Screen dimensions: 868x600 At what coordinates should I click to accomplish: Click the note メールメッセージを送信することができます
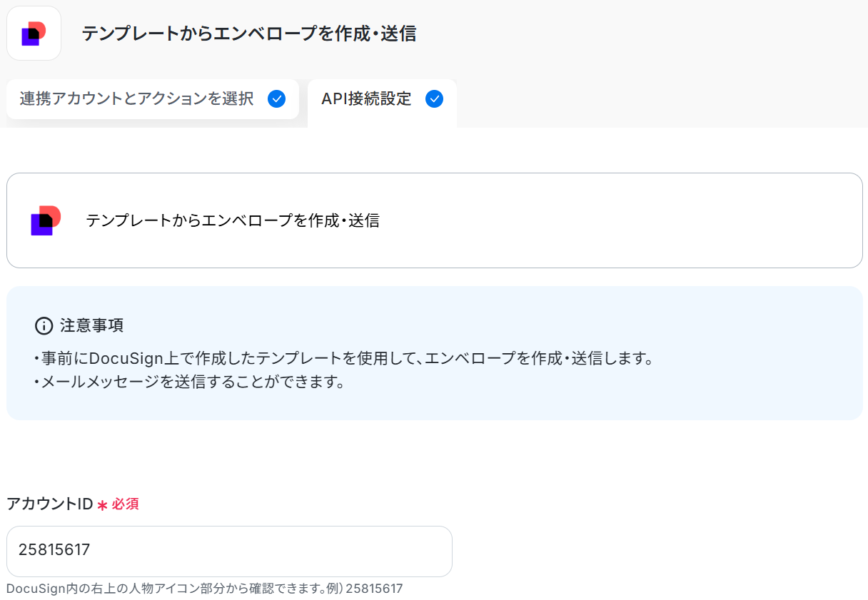190,382
